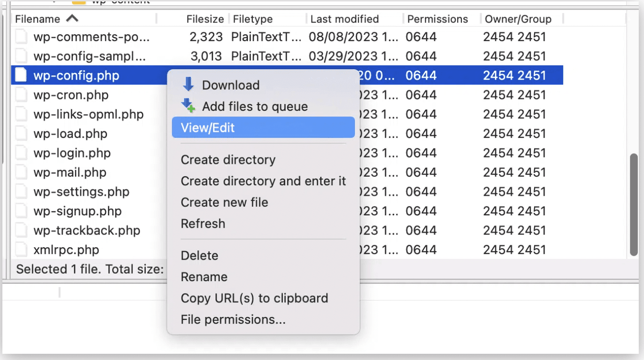
Task: Click the wp-login.php file icon
Action: [x=21, y=153]
